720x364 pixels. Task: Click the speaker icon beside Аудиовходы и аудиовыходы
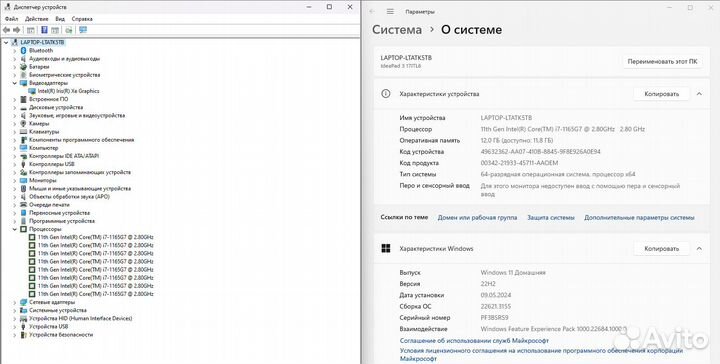coord(23,59)
